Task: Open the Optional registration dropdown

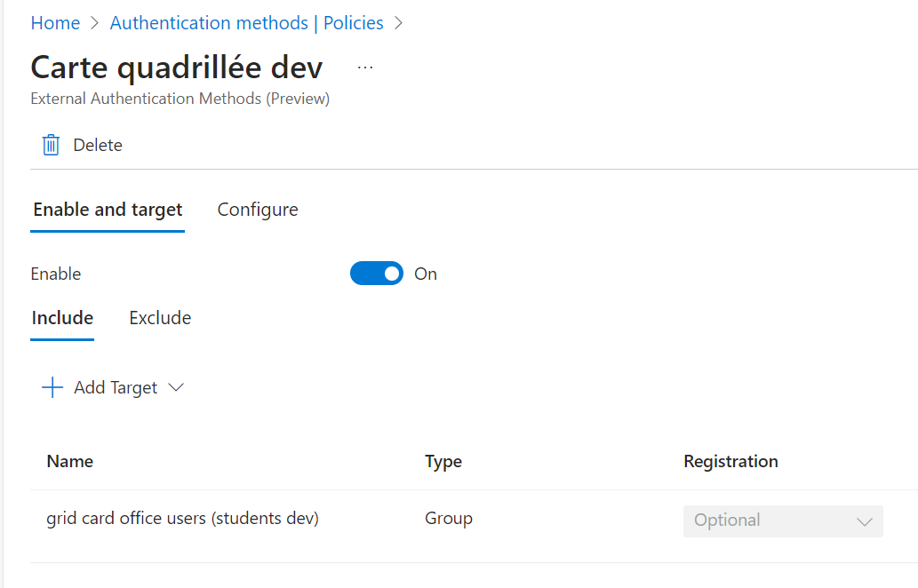Action: pyautogui.click(x=782, y=520)
